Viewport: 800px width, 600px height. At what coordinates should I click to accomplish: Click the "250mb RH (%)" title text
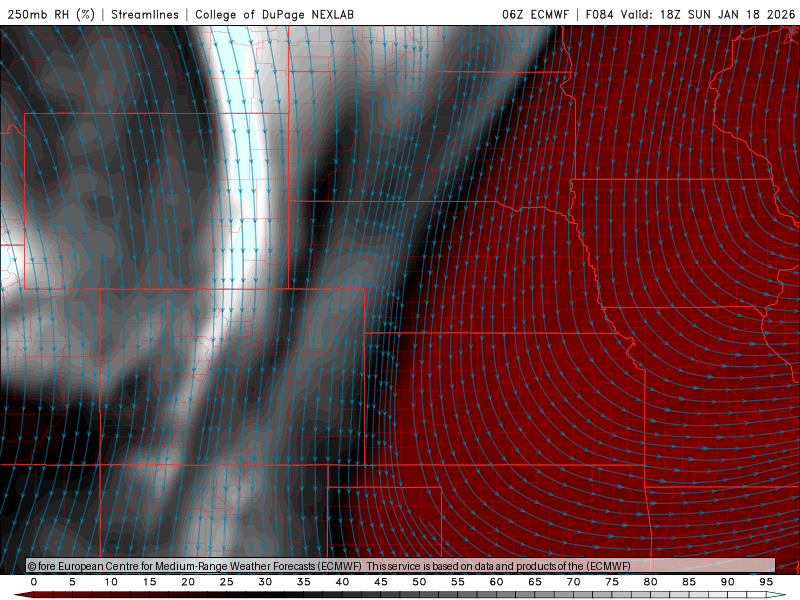point(52,14)
